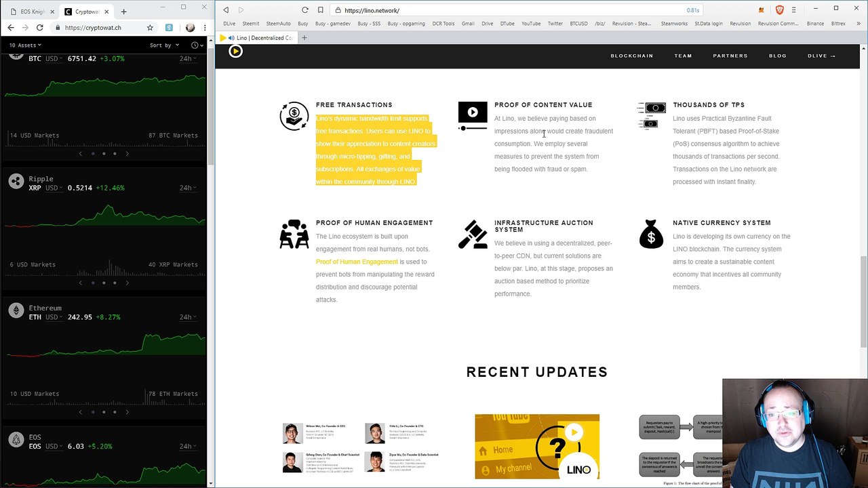The width and height of the screenshot is (868, 488).
Task: Open the clock time-range dropdown
Action: (x=197, y=45)
